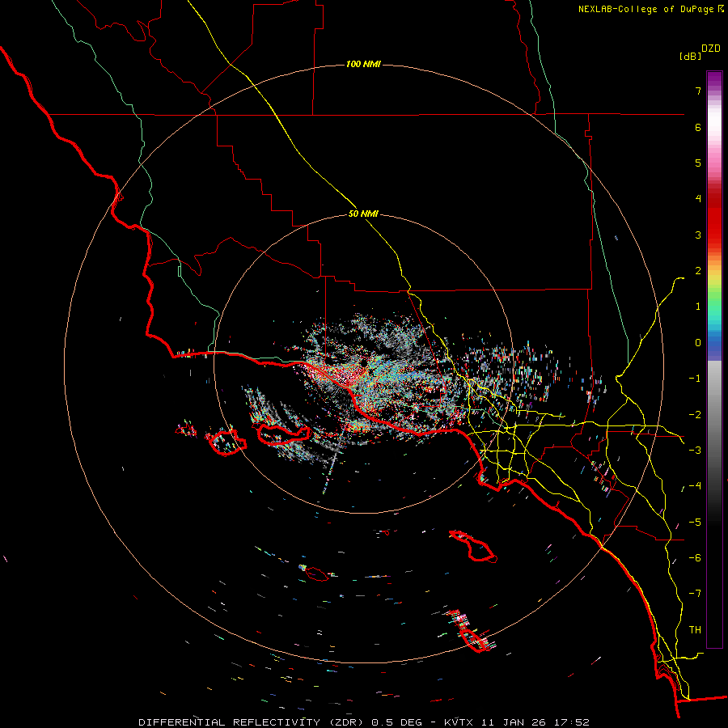This screenshot has width=728, height=728.
Task: Click the 5 value on the ZDR scale
Action: (698, 163)
